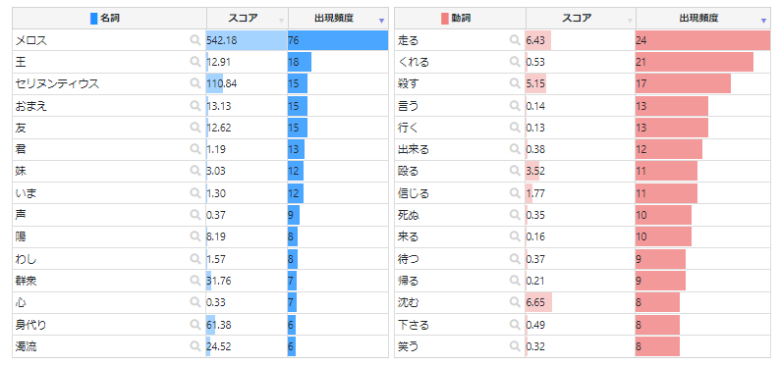Click the search icon next to メロス
This screenshot has height=366, width=780.
tap(195, 40)
